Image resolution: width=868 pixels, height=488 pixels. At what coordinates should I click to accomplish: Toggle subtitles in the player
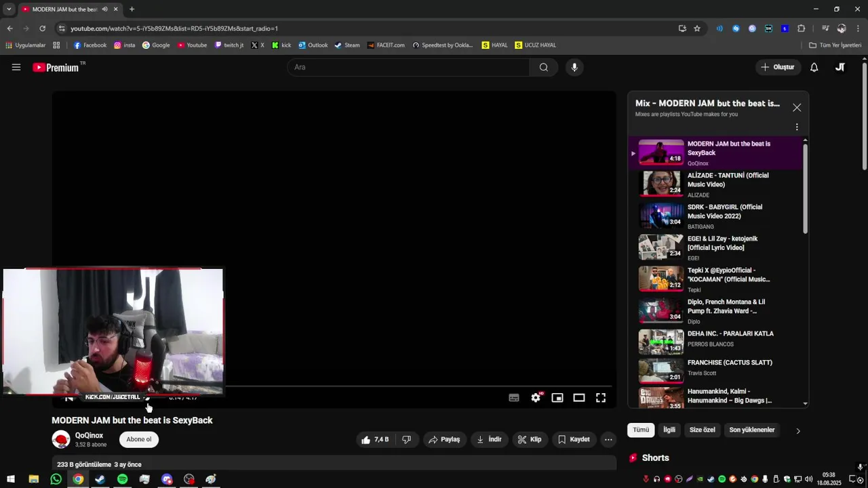514,398
